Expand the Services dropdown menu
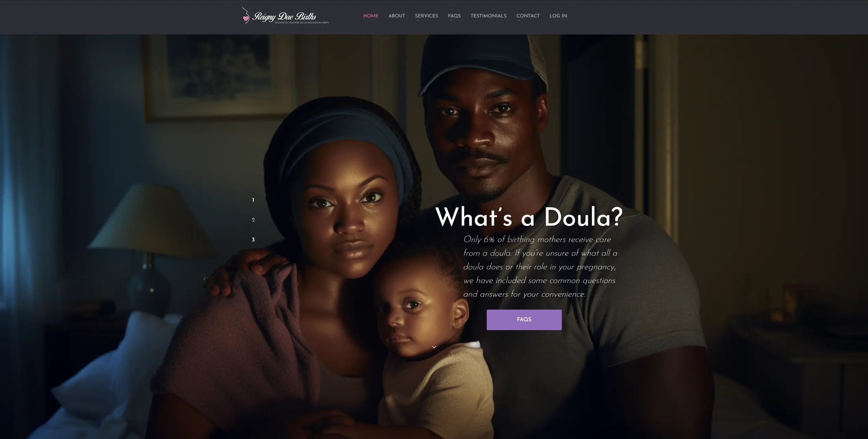Image resolution: width=868 pixels, height=439 pixels. tap(426, 16)
